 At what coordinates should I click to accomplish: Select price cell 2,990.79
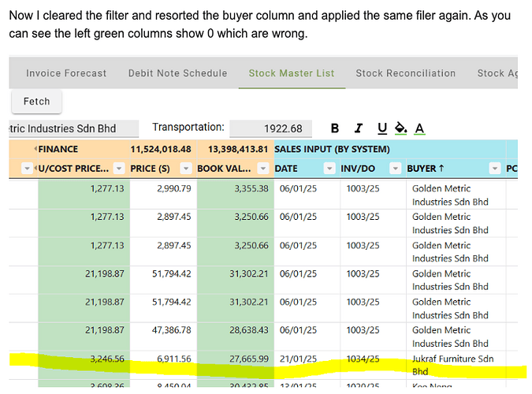coord(163,195)
